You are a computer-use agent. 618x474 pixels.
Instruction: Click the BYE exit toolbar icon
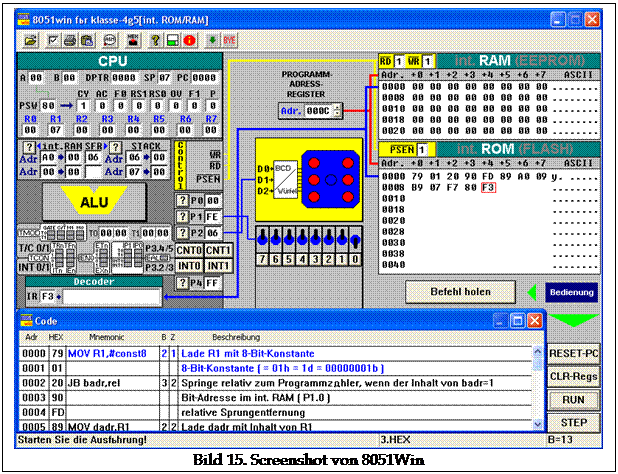coord(229,40)
